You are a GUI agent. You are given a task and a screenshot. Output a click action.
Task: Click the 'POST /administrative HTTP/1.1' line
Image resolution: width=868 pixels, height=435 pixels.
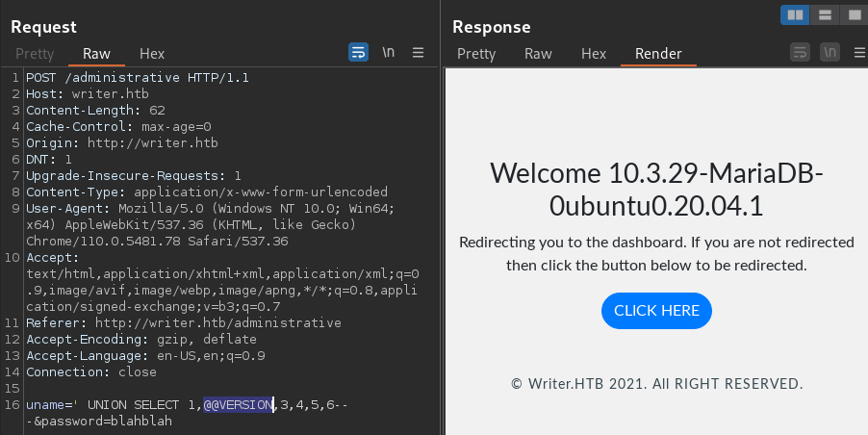138,78
